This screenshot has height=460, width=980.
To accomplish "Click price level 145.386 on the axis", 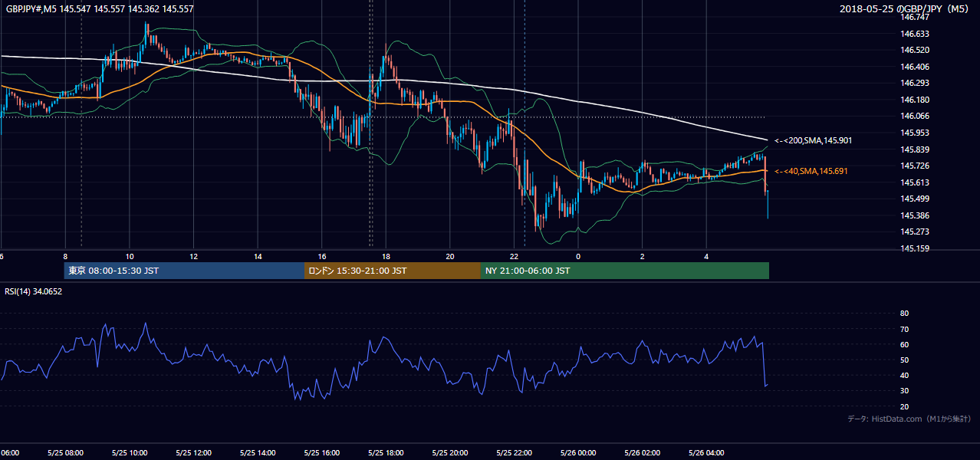I will (x=916, y=215).
